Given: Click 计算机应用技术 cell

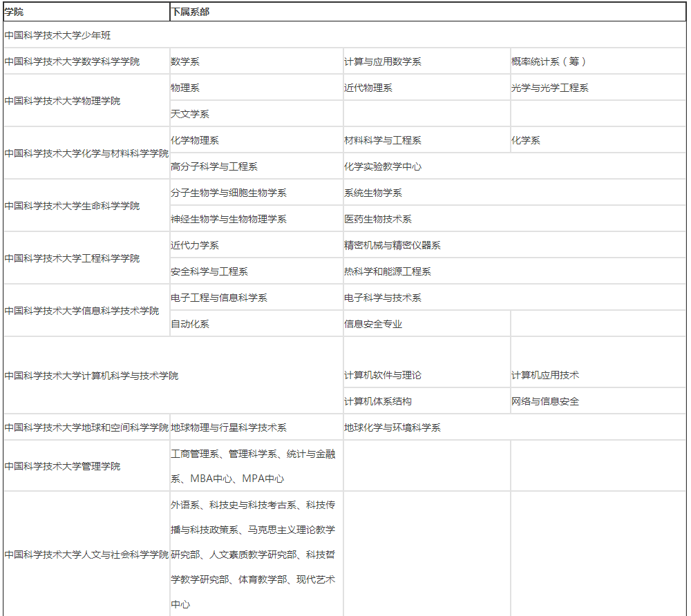Looking at the screenshot, I should coord(598,362).
